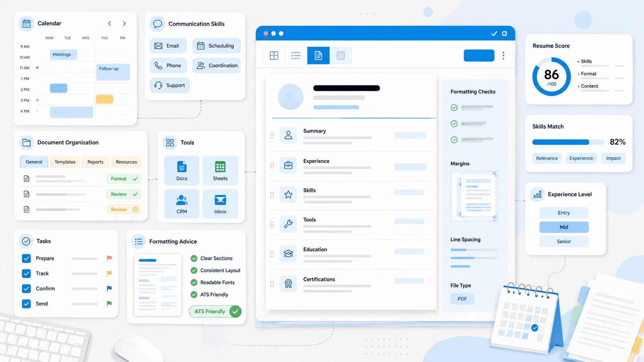Click the Scheduling skill button
The width and height of the screenshot is (644, 362).
216,46
